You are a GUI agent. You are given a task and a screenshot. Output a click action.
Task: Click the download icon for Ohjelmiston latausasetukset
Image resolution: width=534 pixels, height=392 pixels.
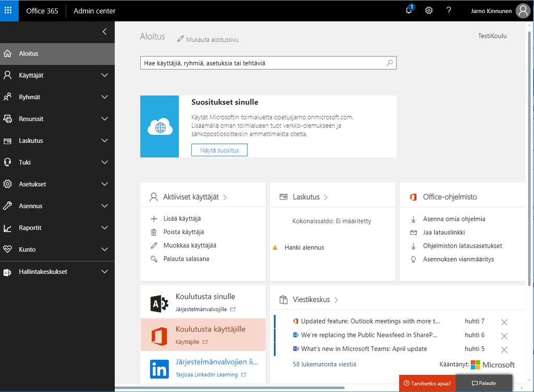(414, 246)
